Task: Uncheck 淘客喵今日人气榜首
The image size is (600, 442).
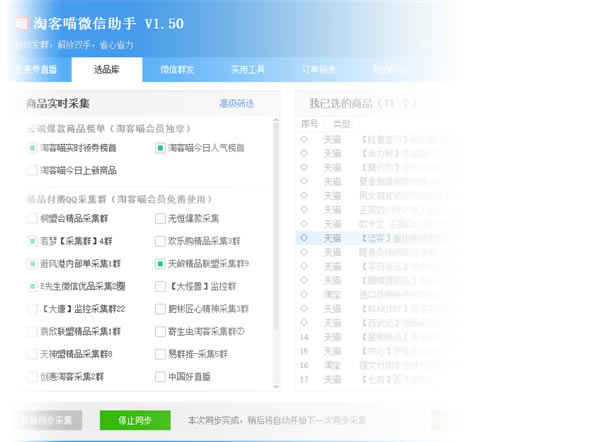Action: 160,148
